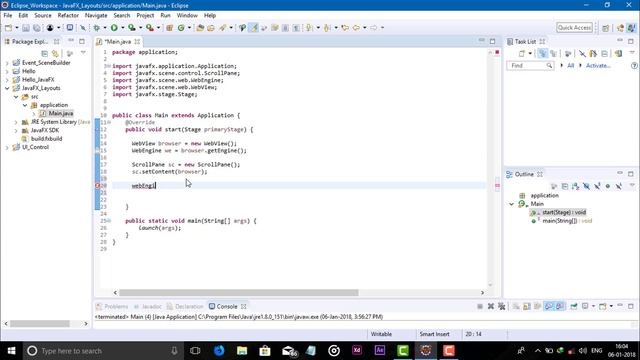Click the Back navigation arrow icon
The height and width of the screenshot is (360, 640).
pyautogui.click(x=356, y=28)
